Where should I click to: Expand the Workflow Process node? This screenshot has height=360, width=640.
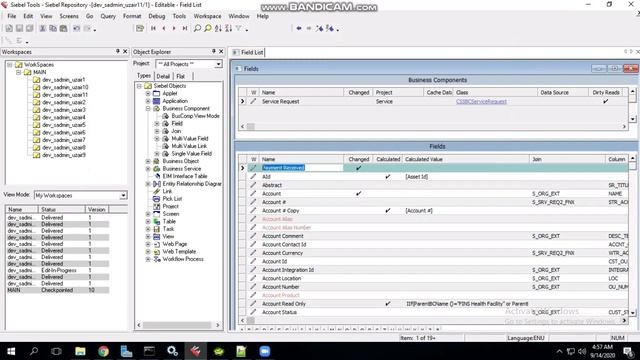[x=148, y=259]
